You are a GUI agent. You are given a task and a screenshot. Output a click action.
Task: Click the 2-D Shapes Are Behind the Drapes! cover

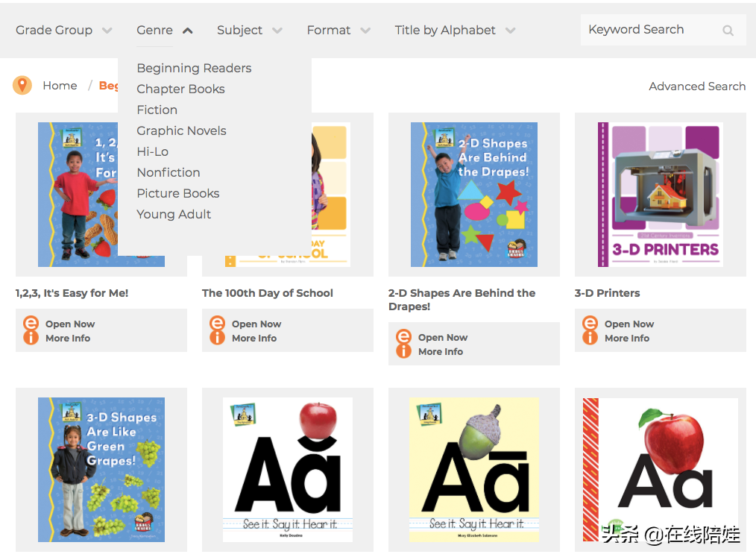[474, 195]
